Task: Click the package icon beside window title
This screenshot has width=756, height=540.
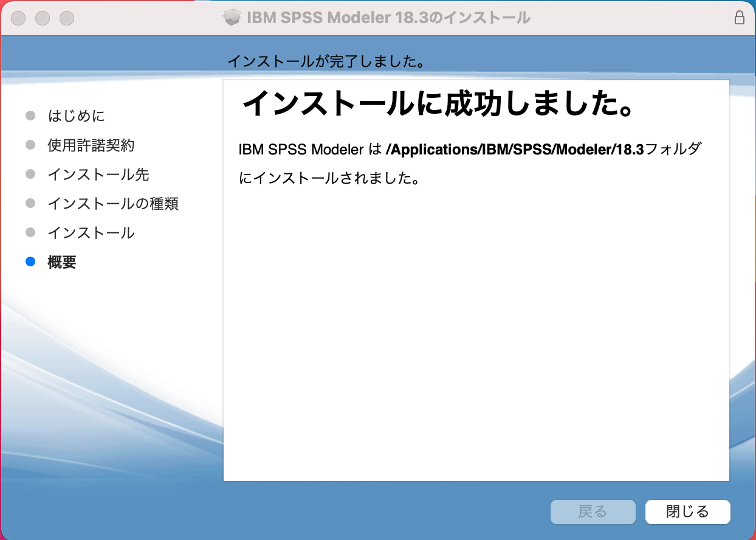Action: tap(233, 18)
